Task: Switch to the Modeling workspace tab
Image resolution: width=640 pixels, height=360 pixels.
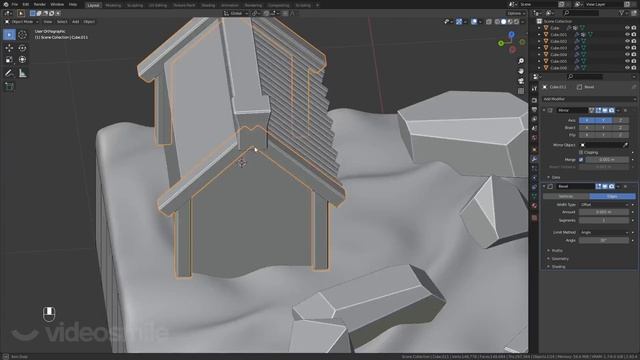Action: click(113, 5)
